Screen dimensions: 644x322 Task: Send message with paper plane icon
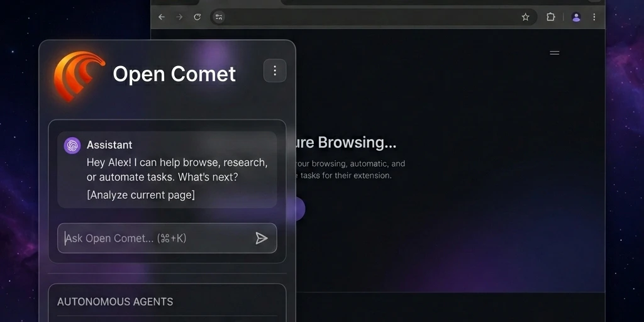click(x=261, y=238)
